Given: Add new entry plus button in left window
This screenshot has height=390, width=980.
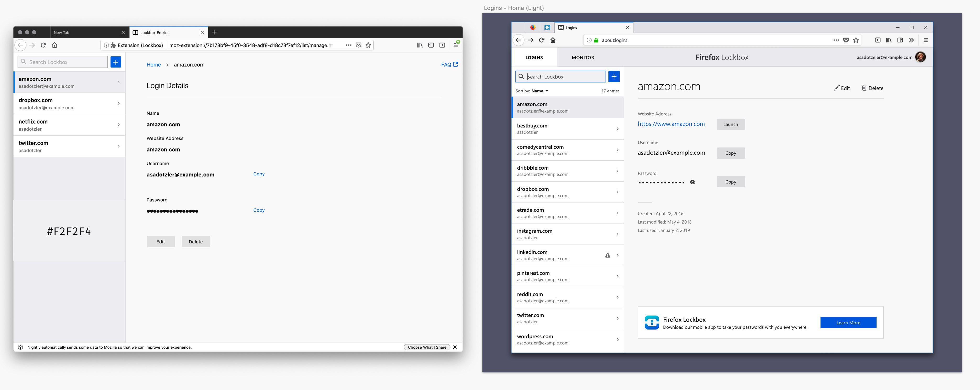Looking at the screenshot, I should click(116, 62).
